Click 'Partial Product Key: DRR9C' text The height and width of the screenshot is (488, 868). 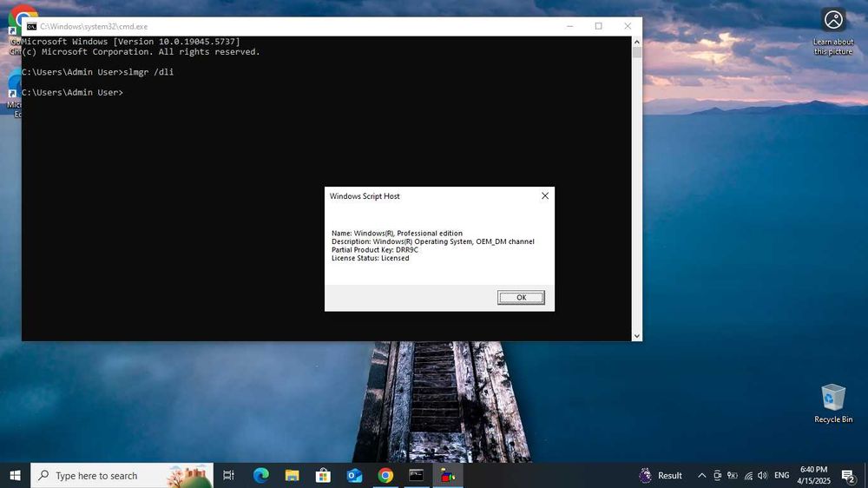(x=375, y=250)
